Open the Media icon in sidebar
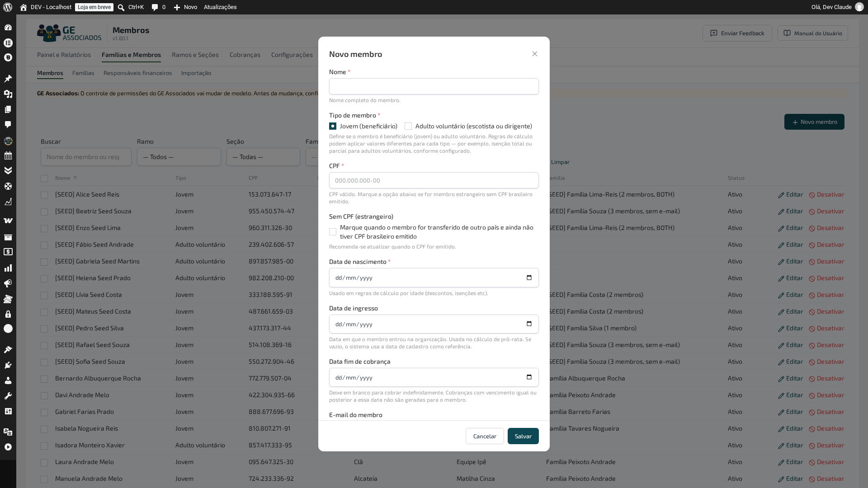 8,94
